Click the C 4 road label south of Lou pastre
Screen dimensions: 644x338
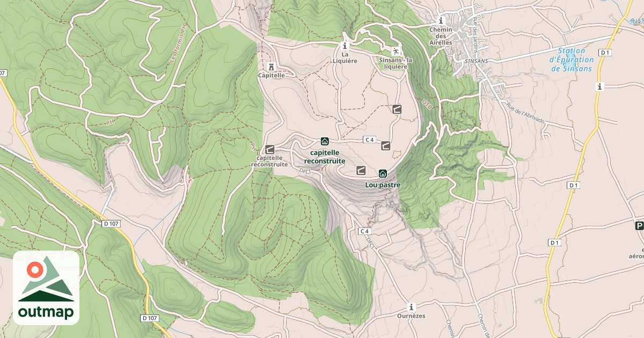365,231
